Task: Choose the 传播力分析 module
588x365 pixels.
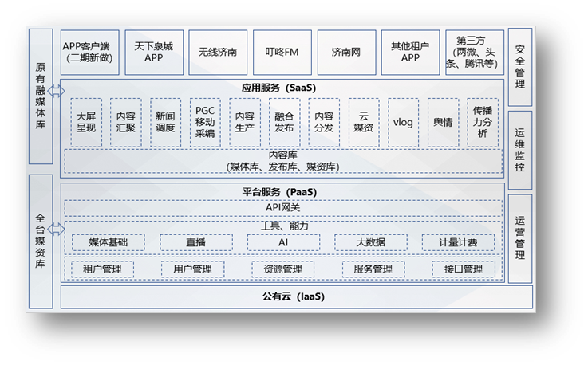Action: [483, 122]
